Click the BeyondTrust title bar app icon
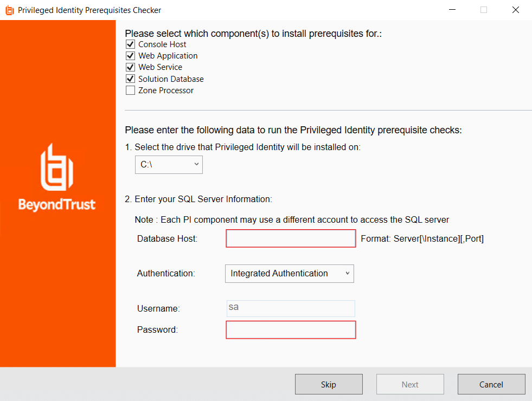This screenshot has height=401, width=532. pos(9,10)
